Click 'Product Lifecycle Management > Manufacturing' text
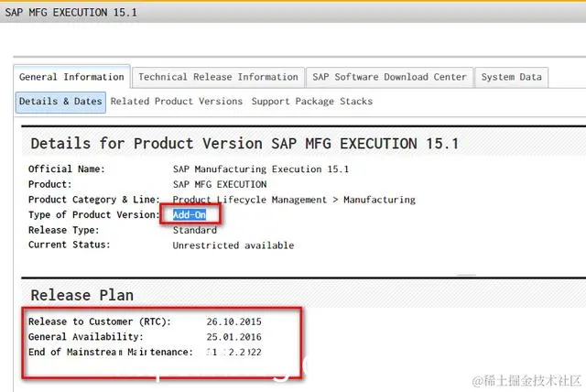586x392 pixels. 294,200
